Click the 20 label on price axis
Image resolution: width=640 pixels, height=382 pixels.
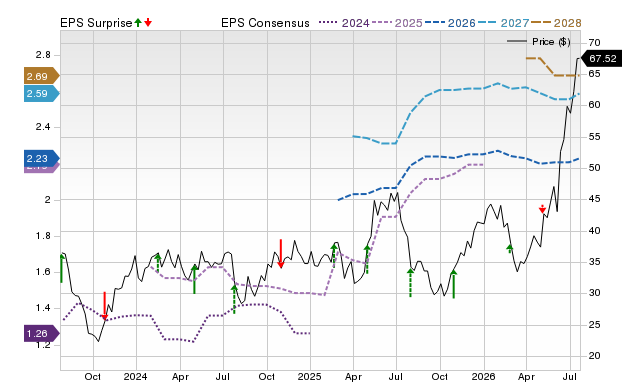point(594,356)
